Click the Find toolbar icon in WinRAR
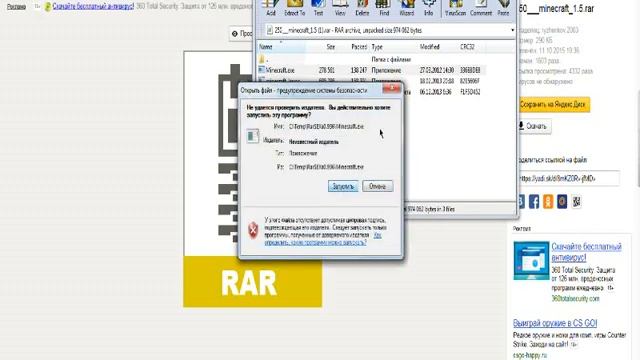The height and width of the screenshot is (360, 640). pyautogui.click(x=384, y=8)
